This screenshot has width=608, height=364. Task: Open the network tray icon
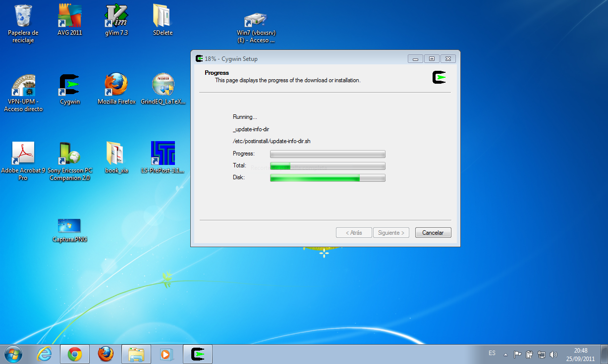pos(542,354)
